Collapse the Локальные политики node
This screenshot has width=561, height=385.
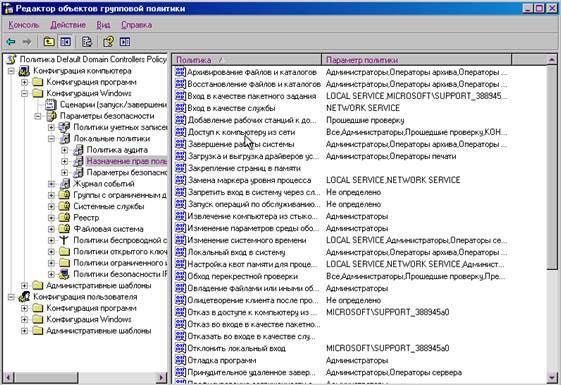[51, 138]
